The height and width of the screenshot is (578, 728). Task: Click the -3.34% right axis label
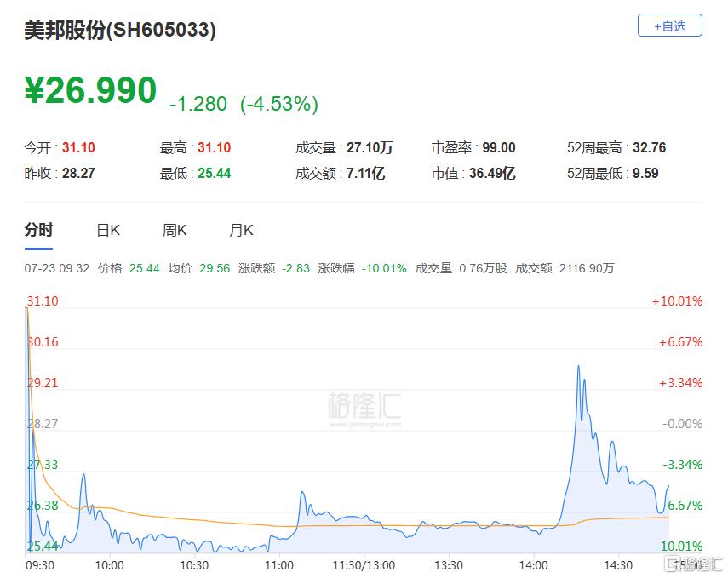point(683,464)
